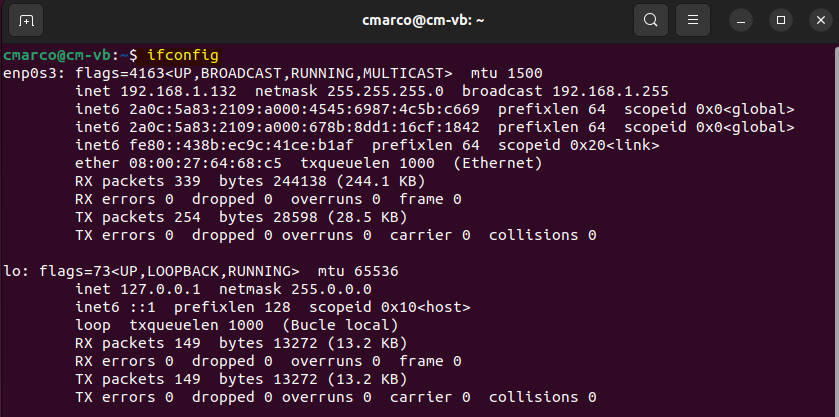The image size is (839, 417).
Task: Click the lo loopback interface name
Action: (x=11, y=271)
